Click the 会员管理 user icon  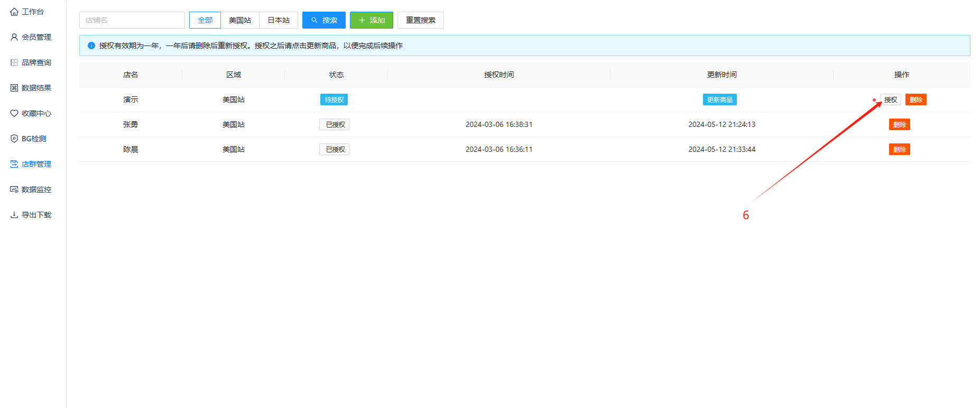[14, 37]
